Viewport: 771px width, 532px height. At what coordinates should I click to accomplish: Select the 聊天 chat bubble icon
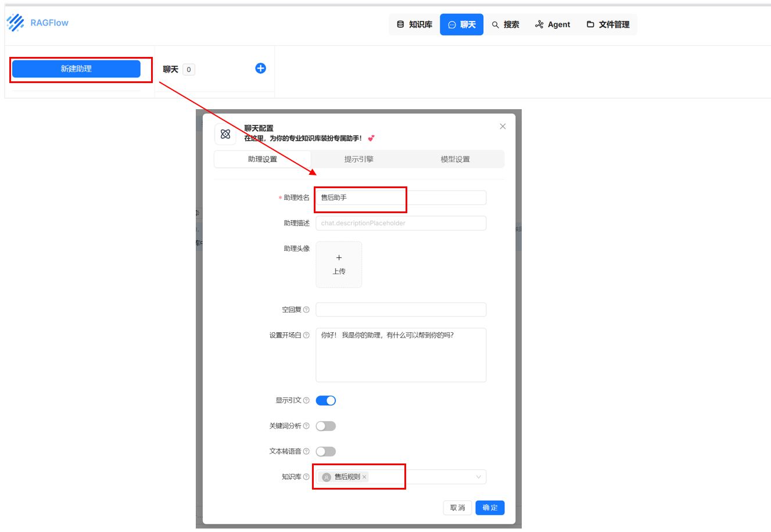451,24
